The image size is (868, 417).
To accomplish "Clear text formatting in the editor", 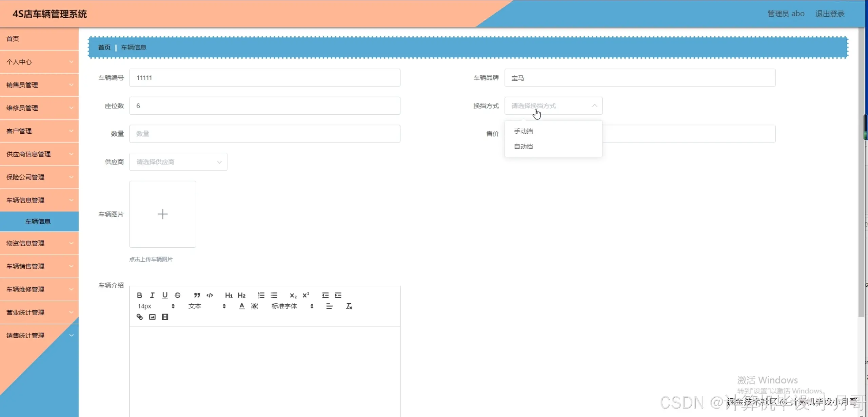I will click(x=349, y=306).
